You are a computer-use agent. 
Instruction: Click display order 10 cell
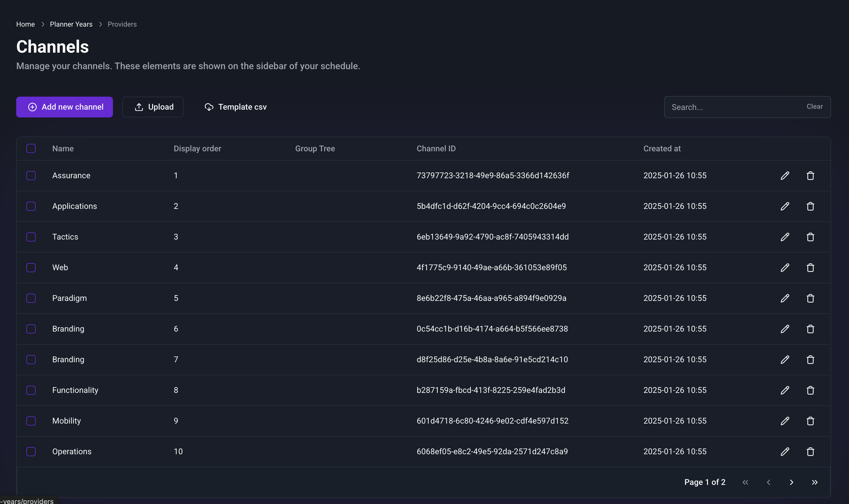click(178, 451)
